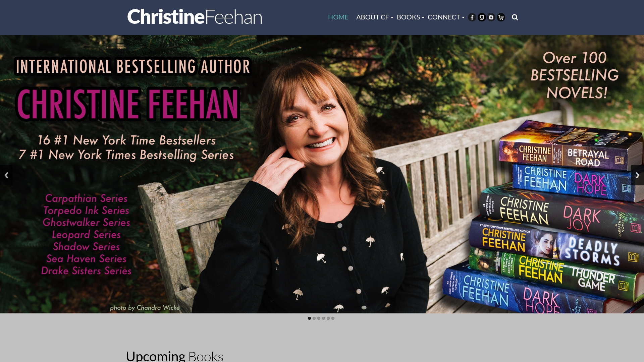Select the last carousel dot
This screenshot has width=644, height=362.
click(333, 318)
